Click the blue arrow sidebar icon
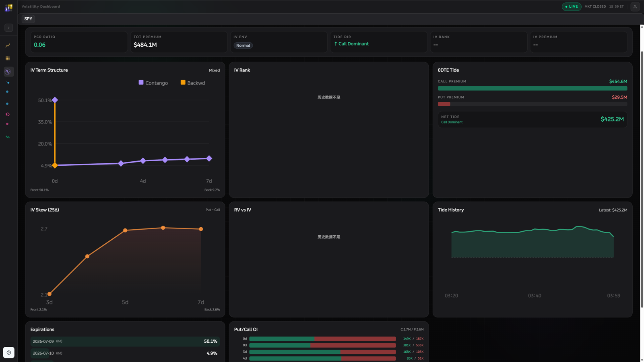 tap(8, 83)
